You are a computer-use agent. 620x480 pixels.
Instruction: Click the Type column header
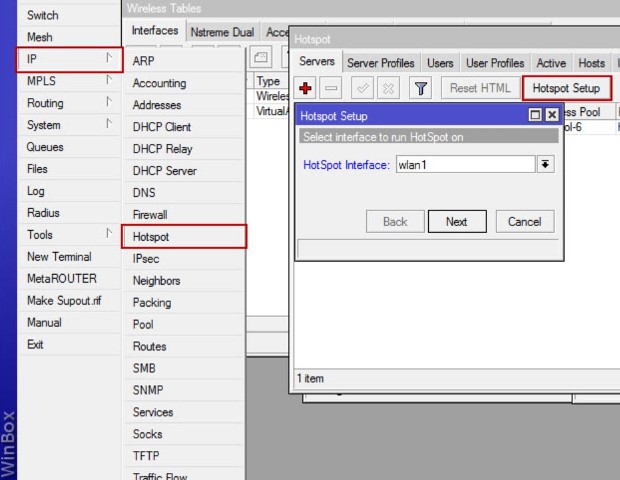(x=271, y=81)
